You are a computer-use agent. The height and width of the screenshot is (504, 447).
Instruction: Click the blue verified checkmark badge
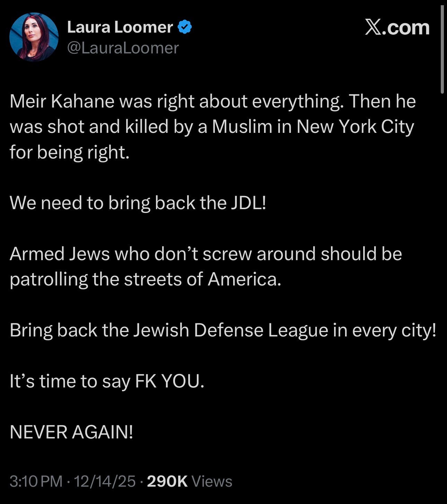tap(185, 27)
